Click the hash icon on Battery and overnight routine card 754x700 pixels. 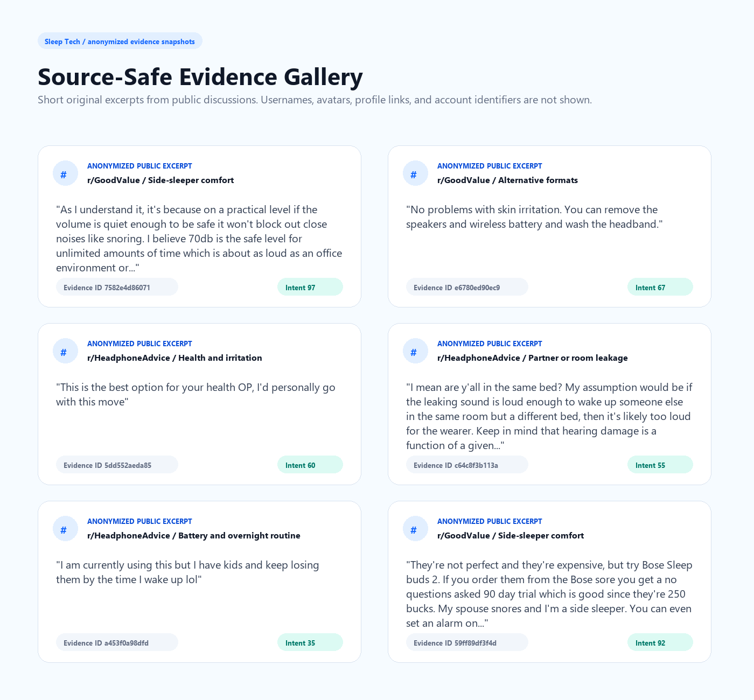click(x=66, y=529)
